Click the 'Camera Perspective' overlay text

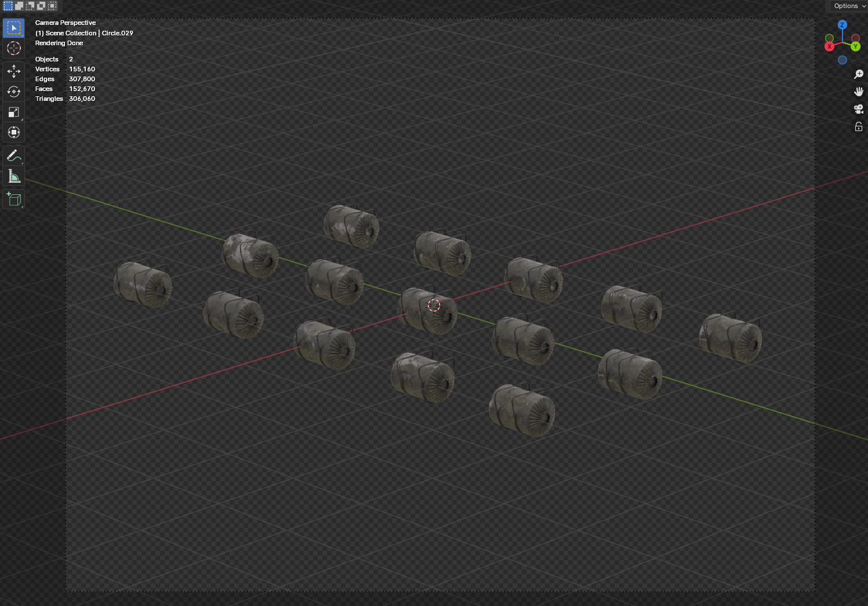pos(66,23)
